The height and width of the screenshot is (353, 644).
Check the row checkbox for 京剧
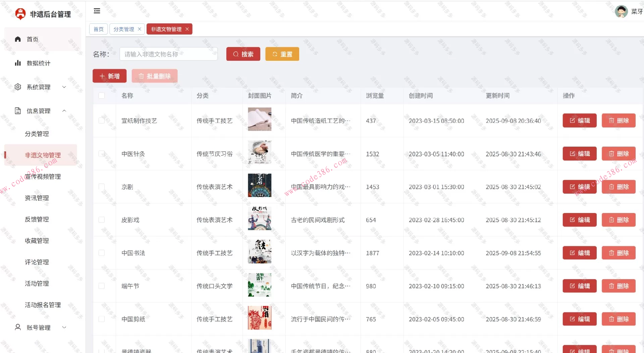coord(102,187)
